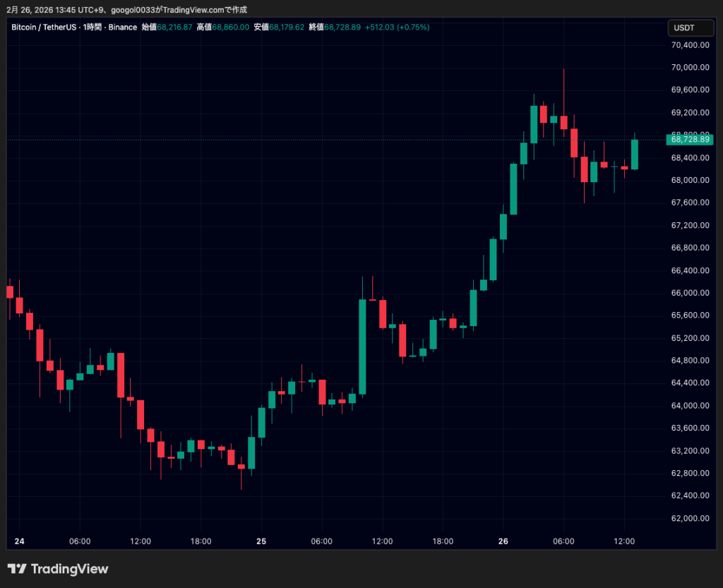Click the green current price tag on price axis
Screen dimensions: 723x588
click(689, 140)
